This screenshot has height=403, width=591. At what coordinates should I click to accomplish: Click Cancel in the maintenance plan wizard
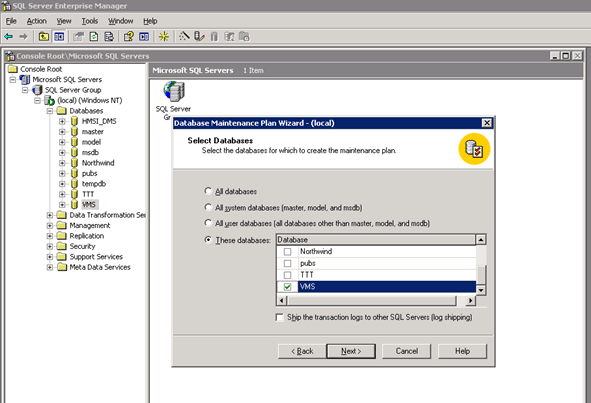406,351
